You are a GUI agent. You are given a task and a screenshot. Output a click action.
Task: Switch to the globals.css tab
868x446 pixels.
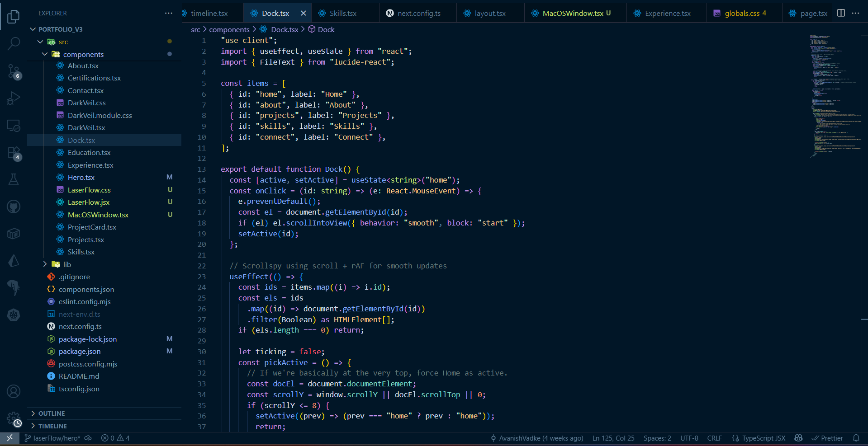coord(742,14)
